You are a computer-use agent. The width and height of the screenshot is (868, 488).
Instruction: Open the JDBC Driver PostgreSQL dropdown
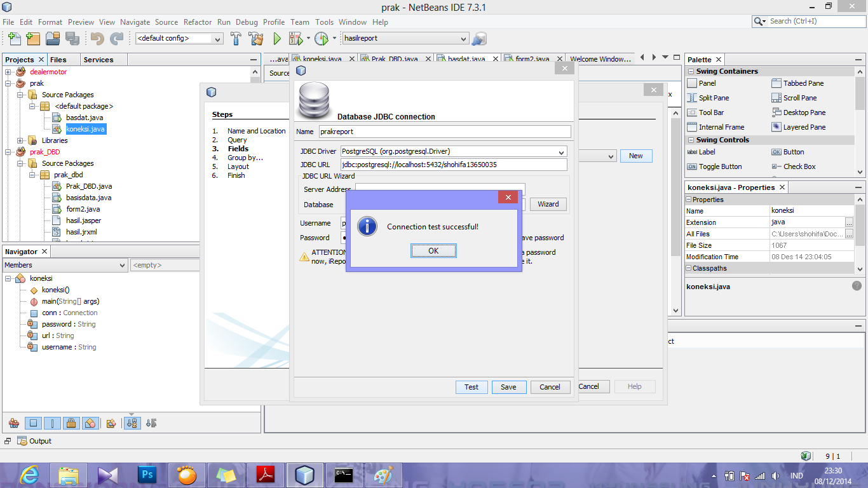pos(453,152)
